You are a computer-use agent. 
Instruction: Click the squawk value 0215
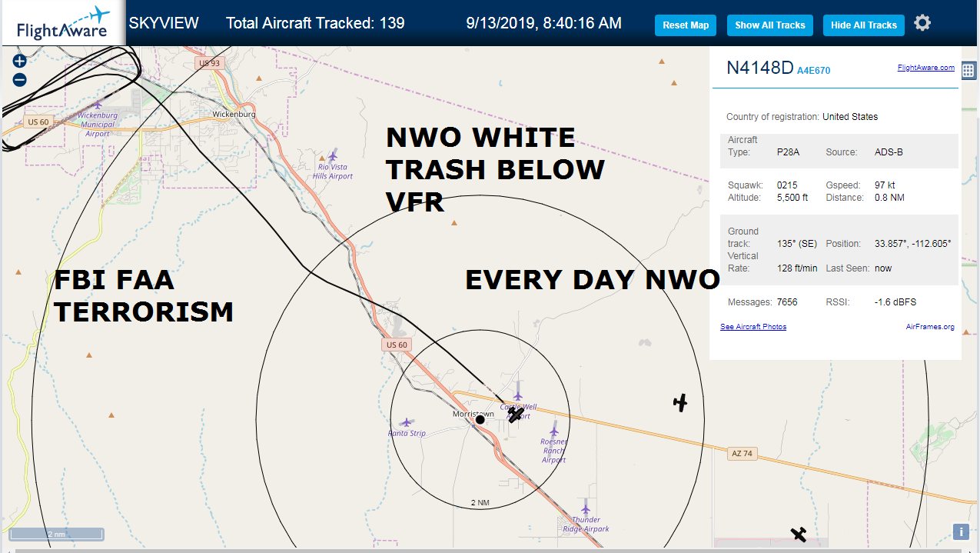click(x=787, y=185)
